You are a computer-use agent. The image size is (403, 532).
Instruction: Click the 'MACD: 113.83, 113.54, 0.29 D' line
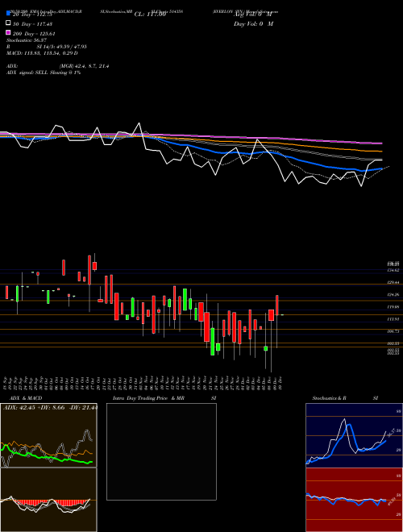coord(42,53)
